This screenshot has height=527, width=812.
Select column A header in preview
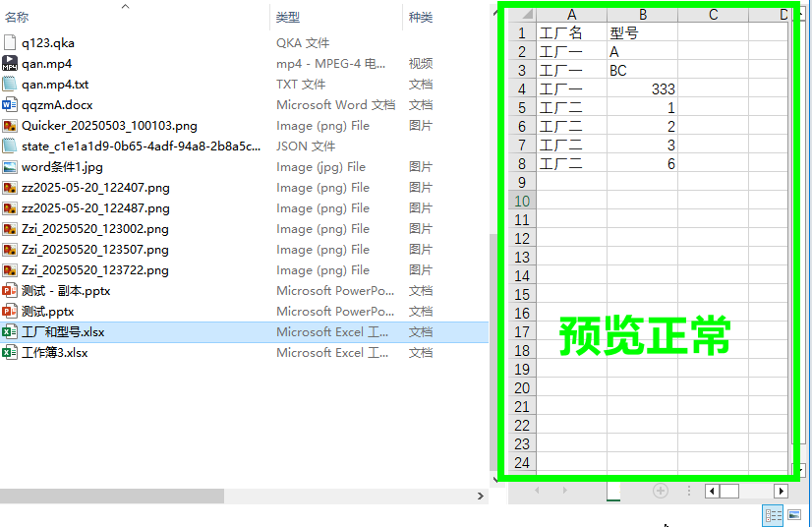tap(572, 15)
